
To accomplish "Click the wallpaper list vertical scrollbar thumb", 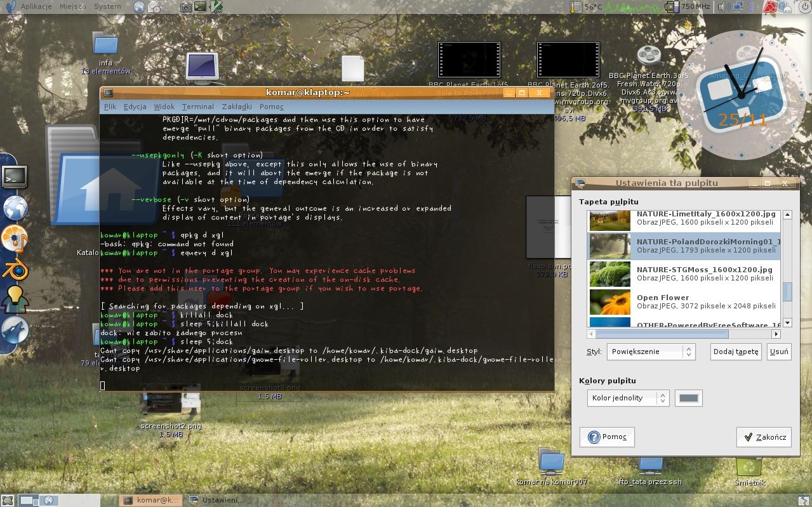I will [x=787, y=292].
